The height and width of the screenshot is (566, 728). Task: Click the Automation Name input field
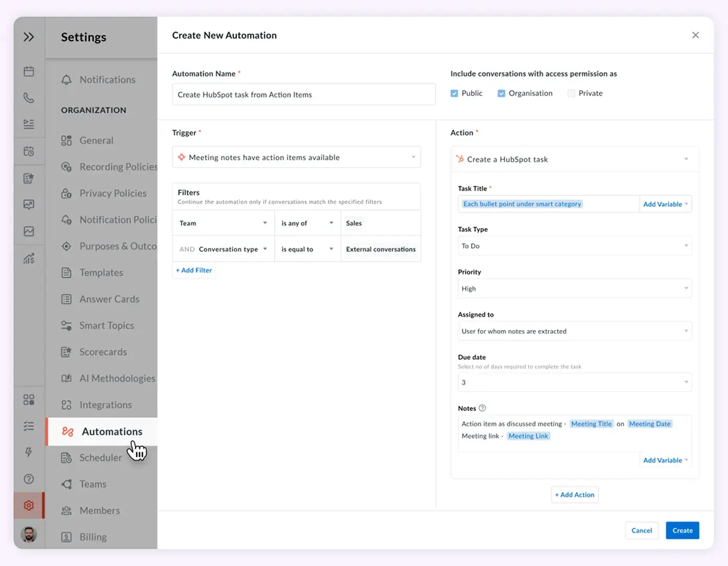pyautogui.click(x=304, y=95)
